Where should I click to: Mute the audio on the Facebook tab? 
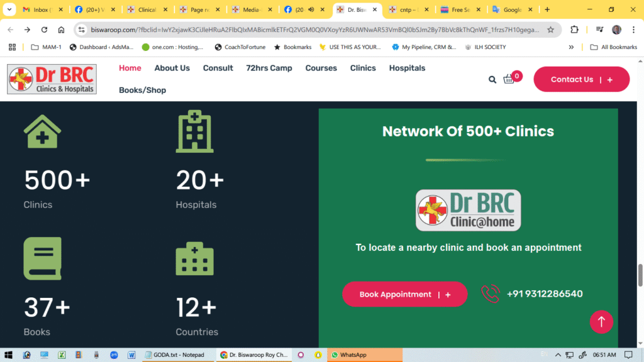[311, 9]
